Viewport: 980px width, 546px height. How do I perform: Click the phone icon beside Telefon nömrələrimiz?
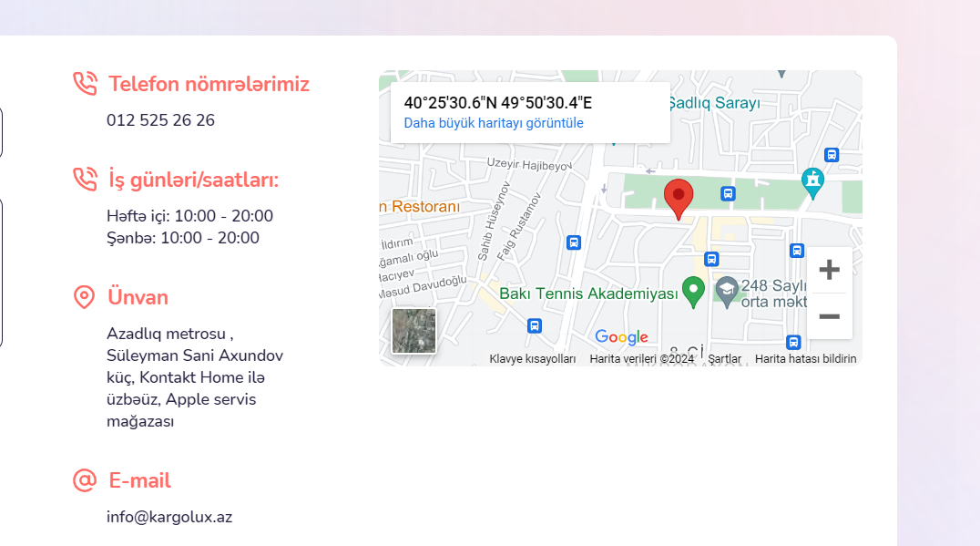pos(85,84)
